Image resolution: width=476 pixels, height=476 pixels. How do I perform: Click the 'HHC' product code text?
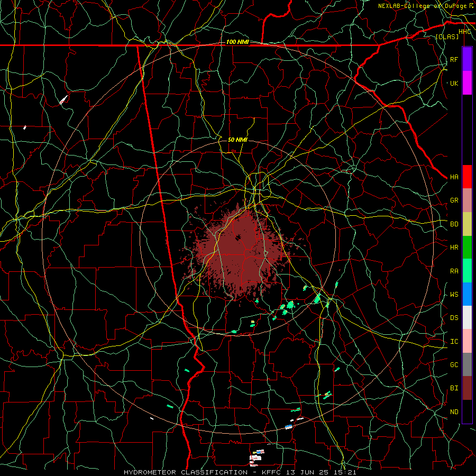[x=464, y=32]
